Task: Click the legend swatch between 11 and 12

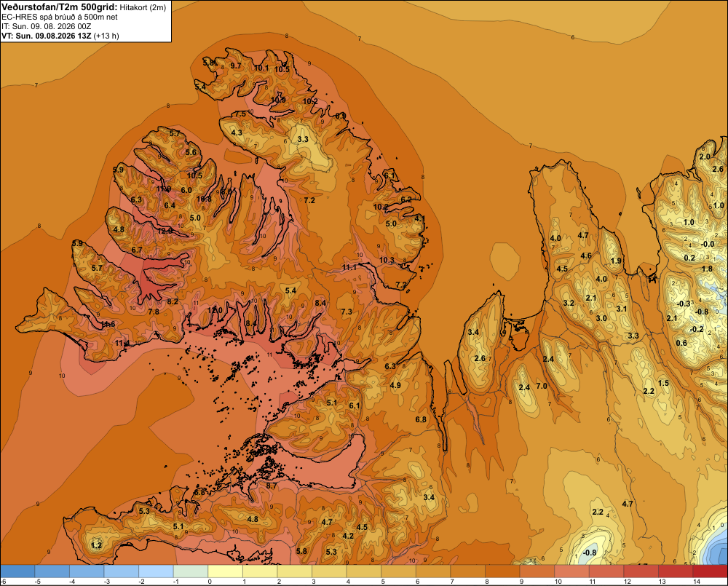Action: [x=606, y=571]
